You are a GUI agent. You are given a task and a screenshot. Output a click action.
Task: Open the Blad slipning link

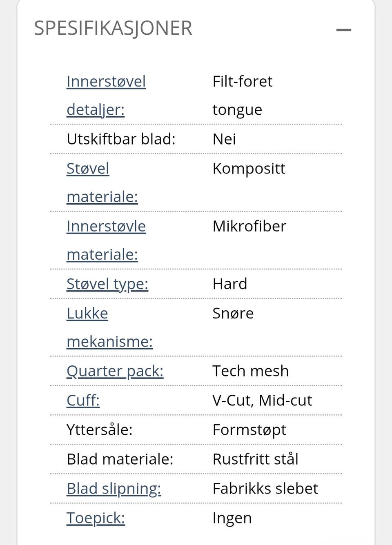[x=114, y=488]
